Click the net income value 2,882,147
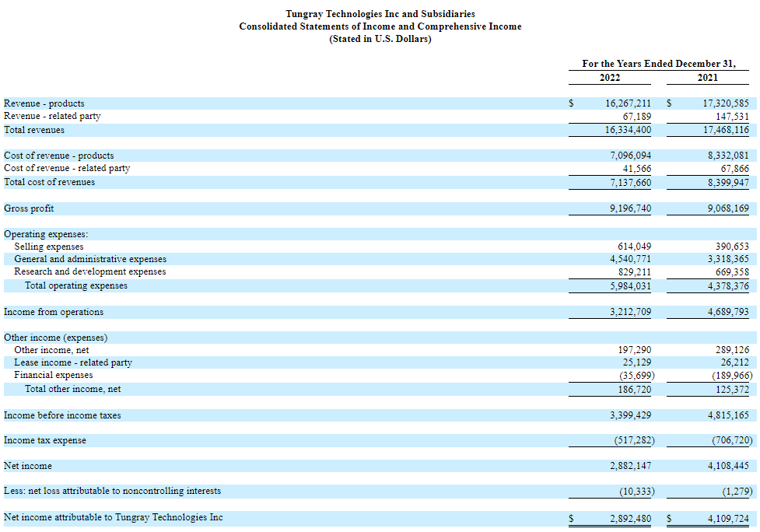760x532 pixels. coord(631,466)
